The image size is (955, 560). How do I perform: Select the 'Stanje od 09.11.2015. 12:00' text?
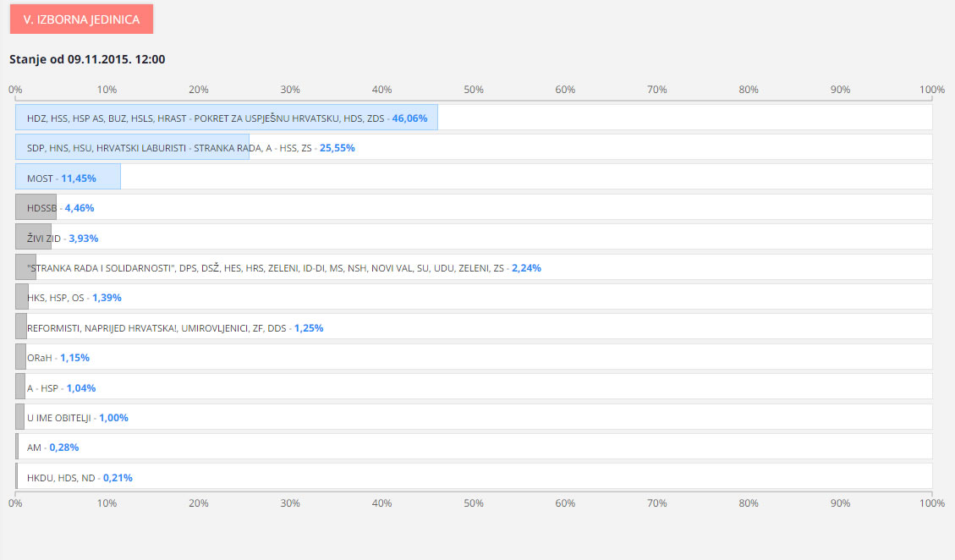(87, 59)
